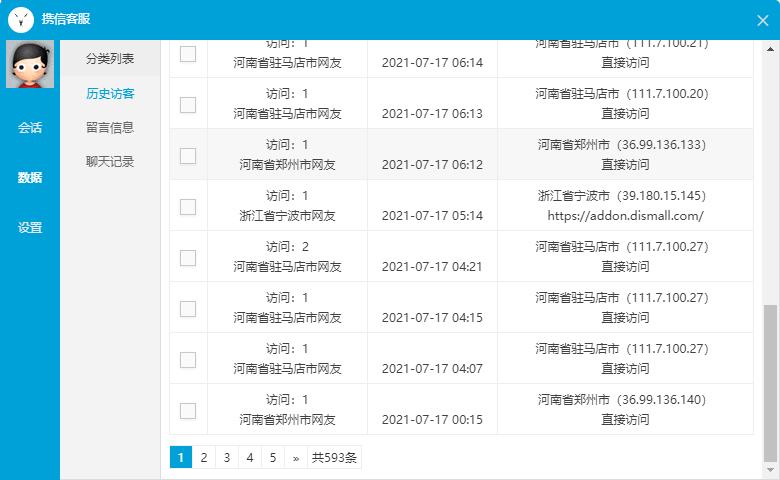Viewport: 780px width, 480px height.
Task: Click scrollbar down arrow
Action: [x=770, y=470]
